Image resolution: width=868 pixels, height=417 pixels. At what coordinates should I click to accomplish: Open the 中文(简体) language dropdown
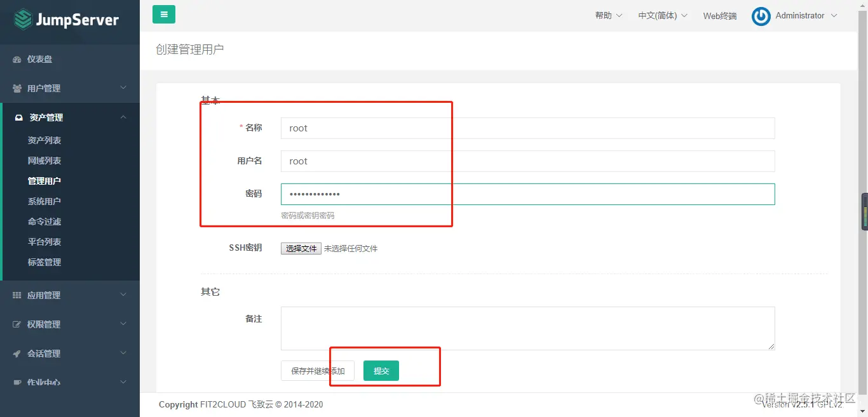click(x=663, y=16)
